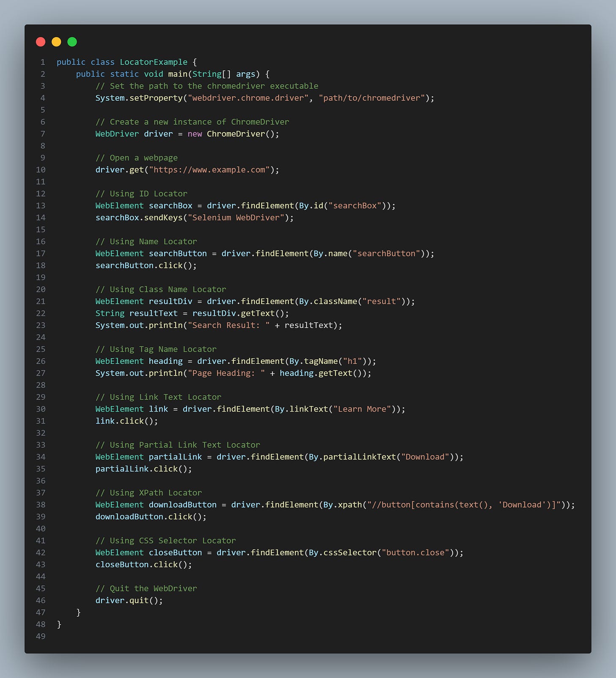Click the closing brace on line 48
This screenshot has height=678, width=616.
pos(59,624)
